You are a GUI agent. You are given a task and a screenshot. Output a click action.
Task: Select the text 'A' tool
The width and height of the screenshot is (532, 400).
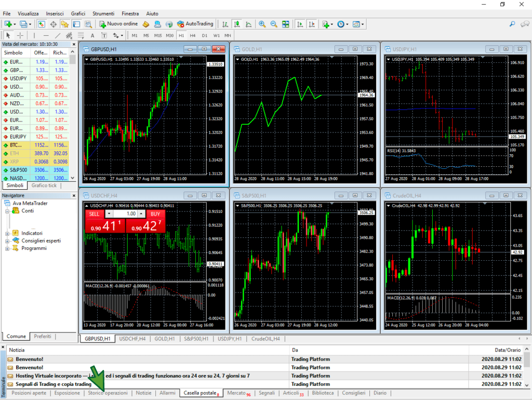click(92, 35)
